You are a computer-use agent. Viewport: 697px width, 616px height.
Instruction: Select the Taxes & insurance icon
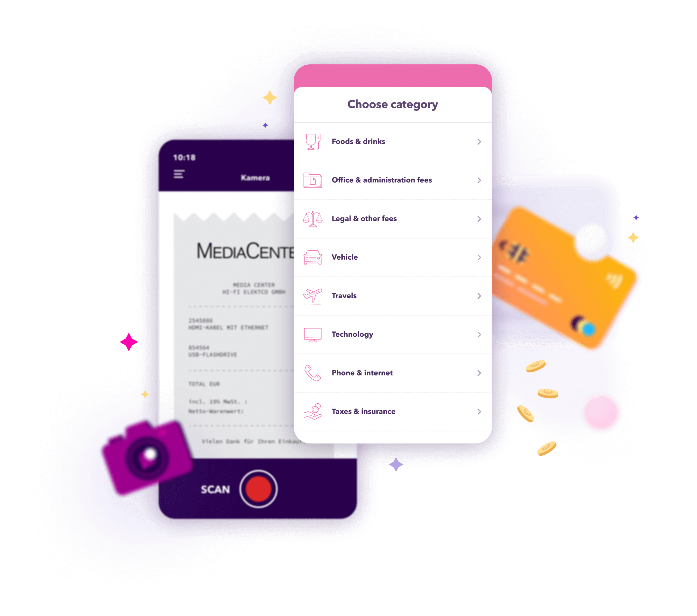[314, 411]
